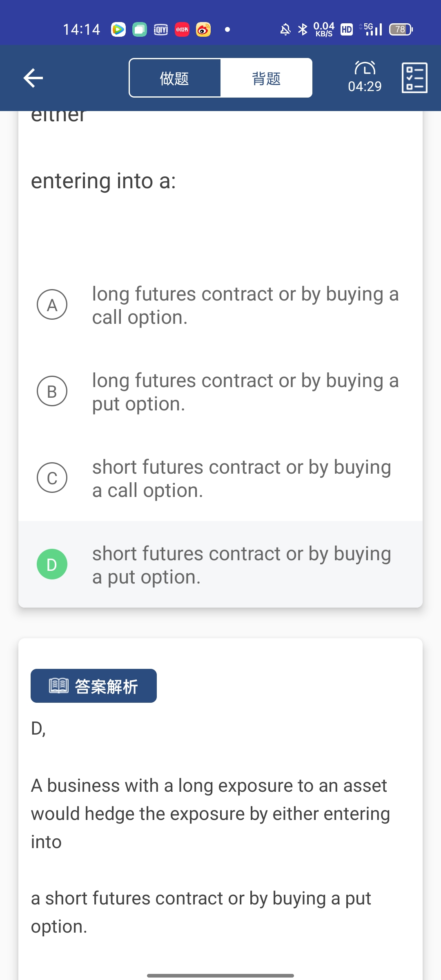This screenshot has width=441, height=980.
Task: Tap the bottom navigation gesture bar
Action: click(x=220, y=976)
